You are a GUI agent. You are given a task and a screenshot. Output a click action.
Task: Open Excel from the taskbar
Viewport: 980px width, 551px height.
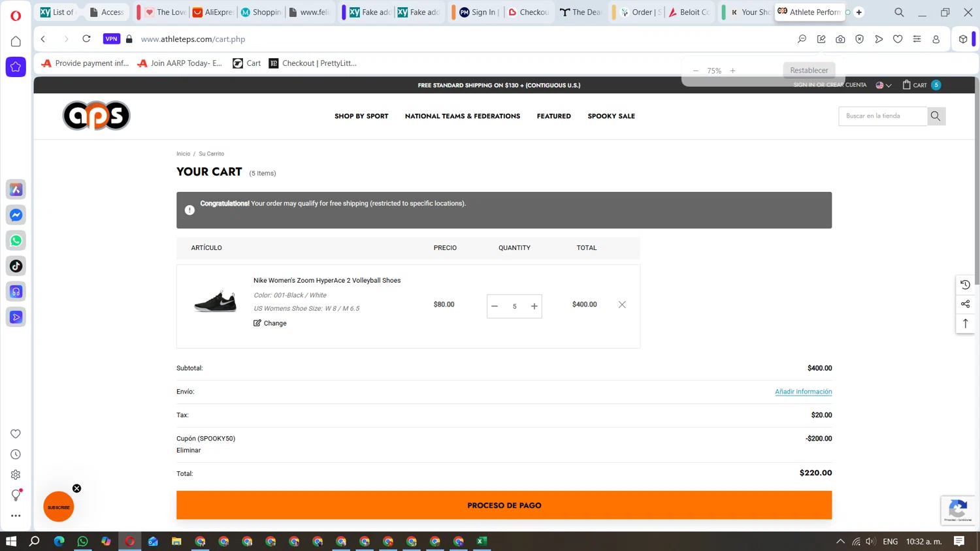click(482, 541)
